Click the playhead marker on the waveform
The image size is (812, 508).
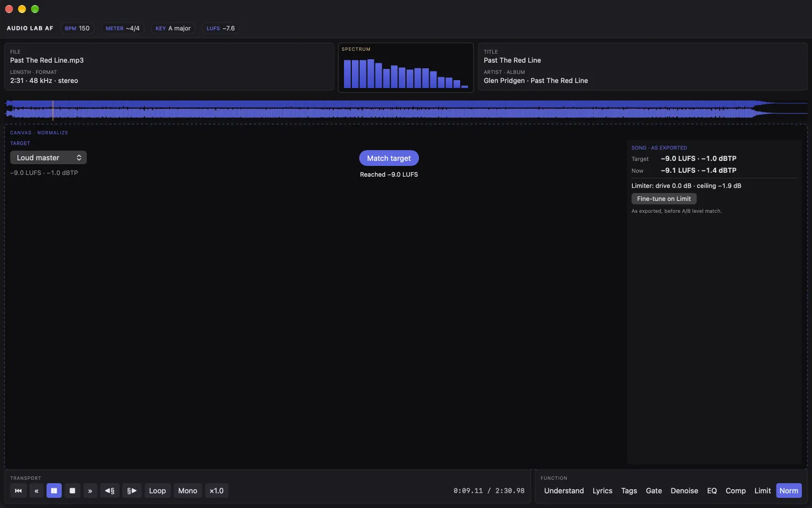coord(53,110)
